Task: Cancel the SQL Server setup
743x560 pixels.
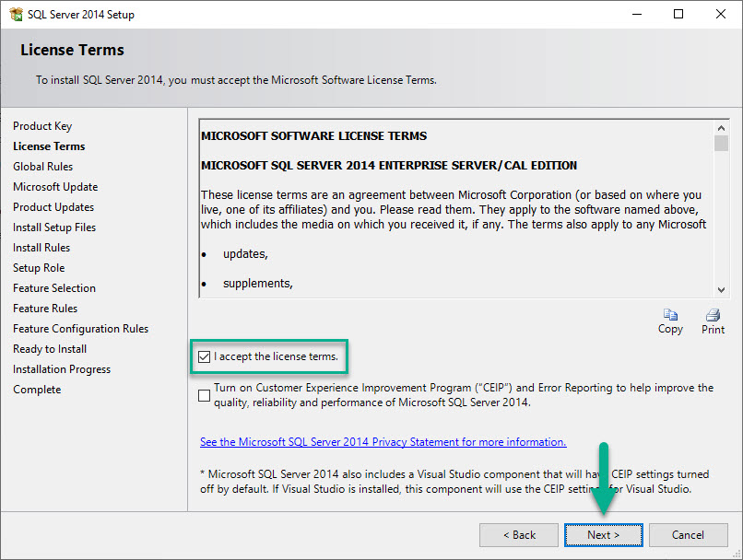Action: click(x=688, y=535)
